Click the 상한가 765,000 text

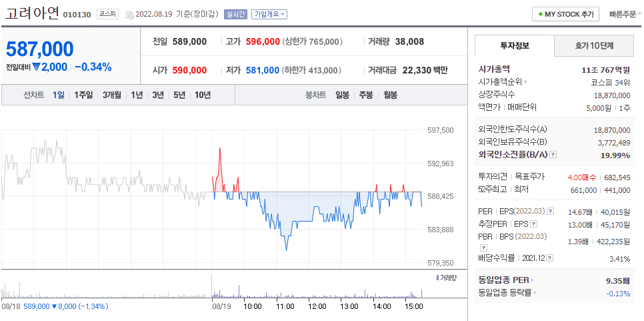pyautogui.click(x=313, y=41)
